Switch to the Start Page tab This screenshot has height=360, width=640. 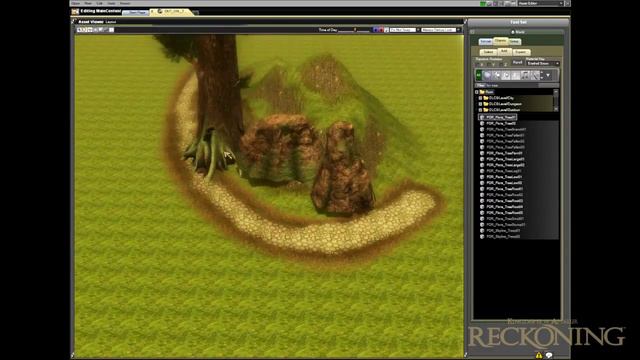[136, 13]
